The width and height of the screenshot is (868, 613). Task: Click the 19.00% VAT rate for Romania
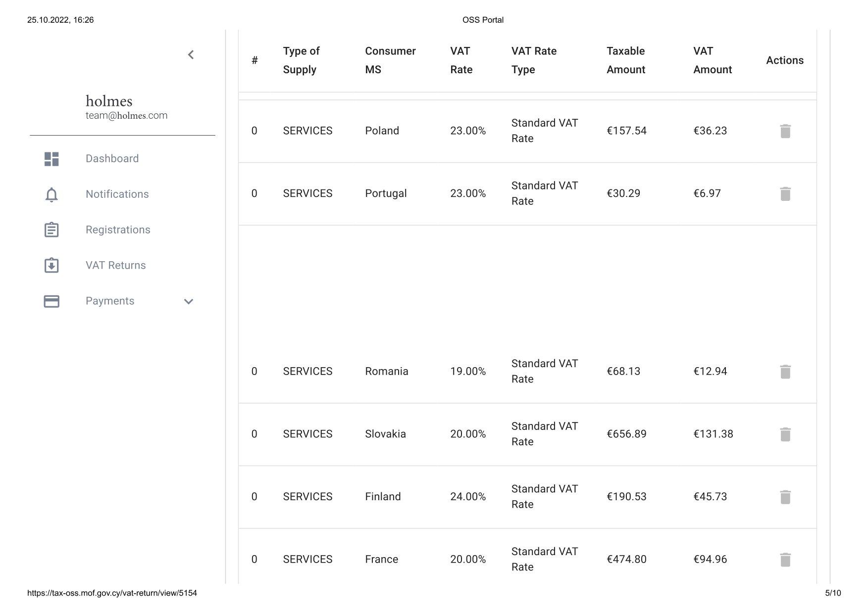click(468, 371)
